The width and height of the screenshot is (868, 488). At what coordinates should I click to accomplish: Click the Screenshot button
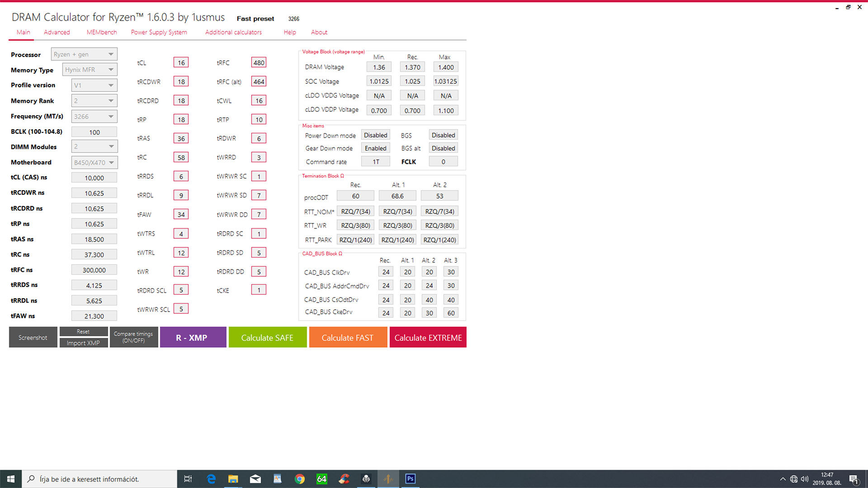(x=33, y=337)
